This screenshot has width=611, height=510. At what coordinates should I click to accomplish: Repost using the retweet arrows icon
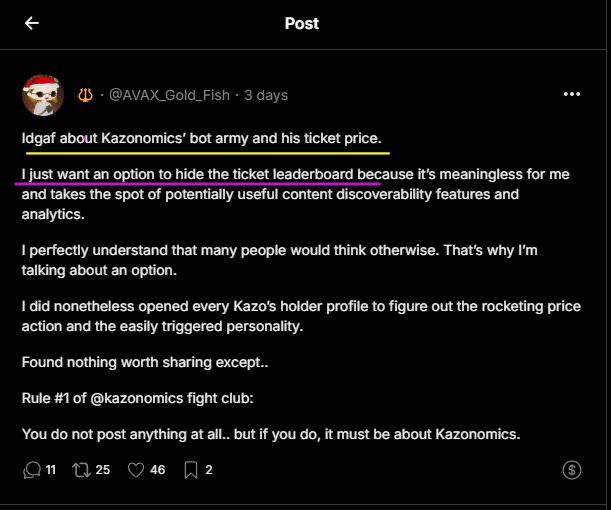tap(81, 469)
